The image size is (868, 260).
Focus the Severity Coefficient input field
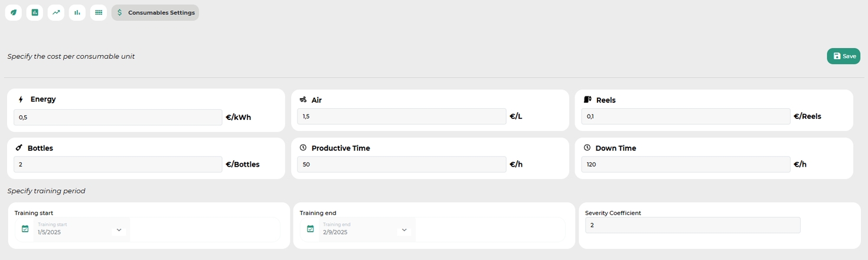point(692,225)
